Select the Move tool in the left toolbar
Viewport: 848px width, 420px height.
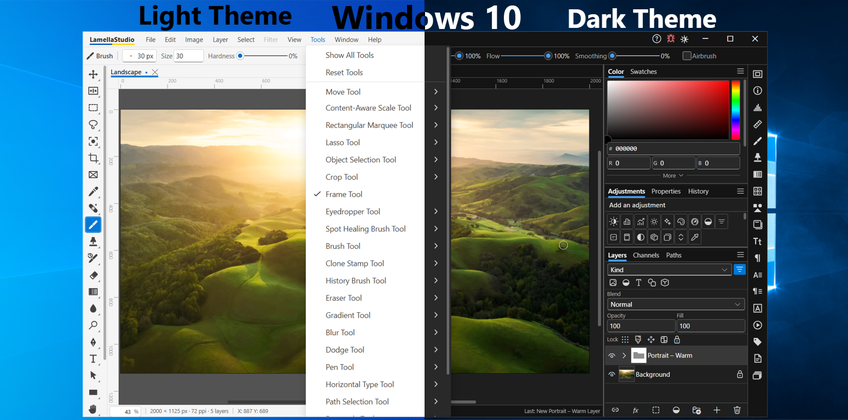(x=93, y=74)
